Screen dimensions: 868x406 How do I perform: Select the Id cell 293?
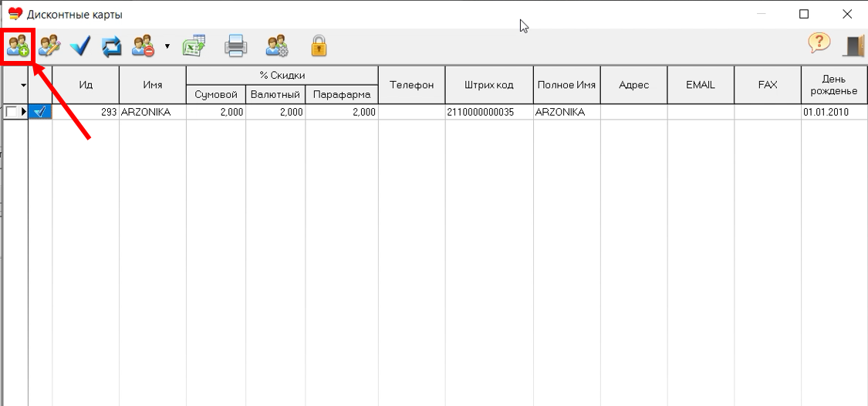tap(86, 112)
